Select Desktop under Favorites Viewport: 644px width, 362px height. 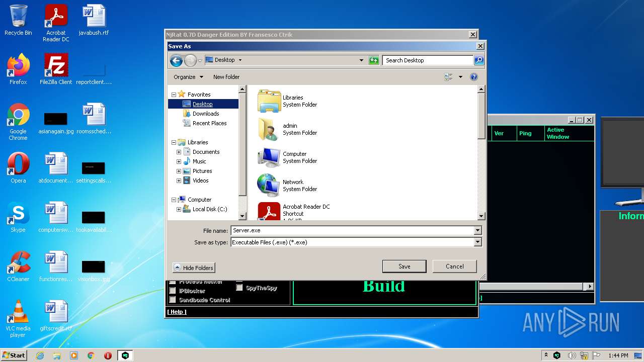pyautogui.click(x=203, y=104)
